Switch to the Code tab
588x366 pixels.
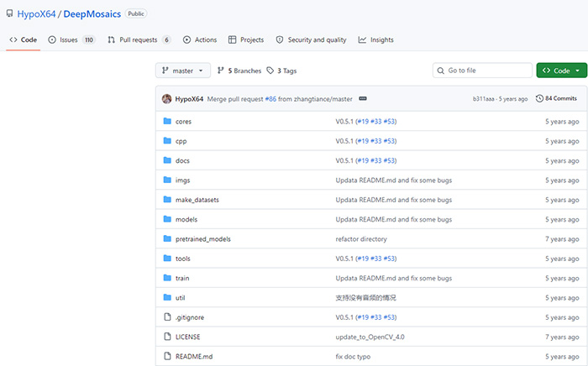coord(24,39)
